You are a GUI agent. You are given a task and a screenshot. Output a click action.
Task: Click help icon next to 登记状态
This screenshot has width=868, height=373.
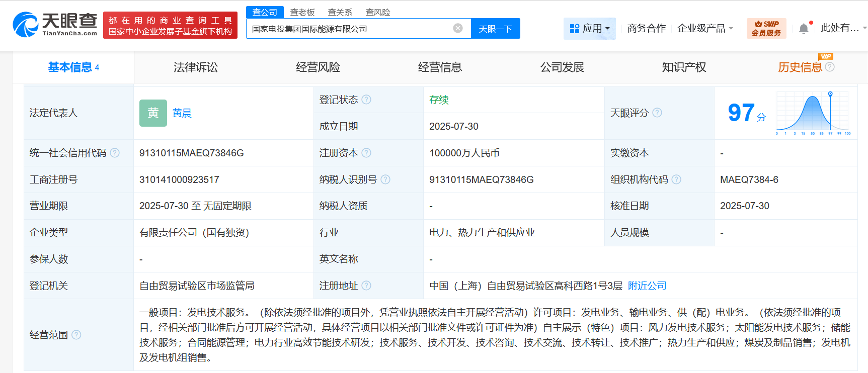[x=366, y=100]
